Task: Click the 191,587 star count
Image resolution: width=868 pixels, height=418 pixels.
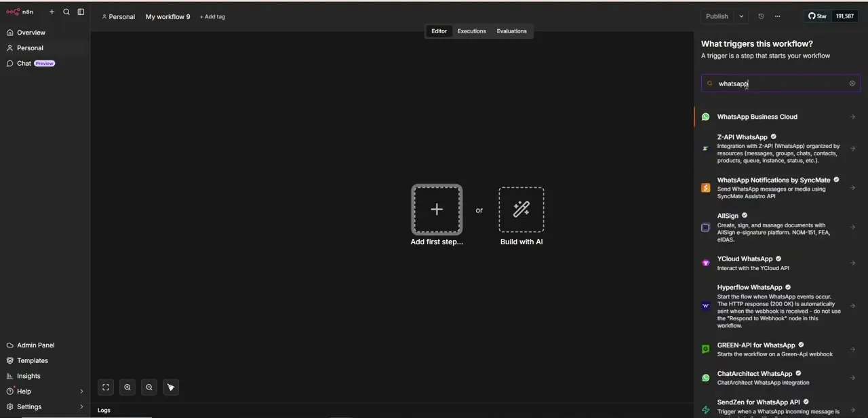Action: click(845, 16)
